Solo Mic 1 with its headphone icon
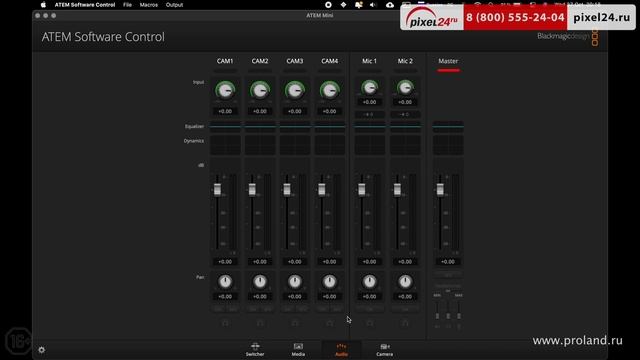640x360 pixels. [369, 323]
